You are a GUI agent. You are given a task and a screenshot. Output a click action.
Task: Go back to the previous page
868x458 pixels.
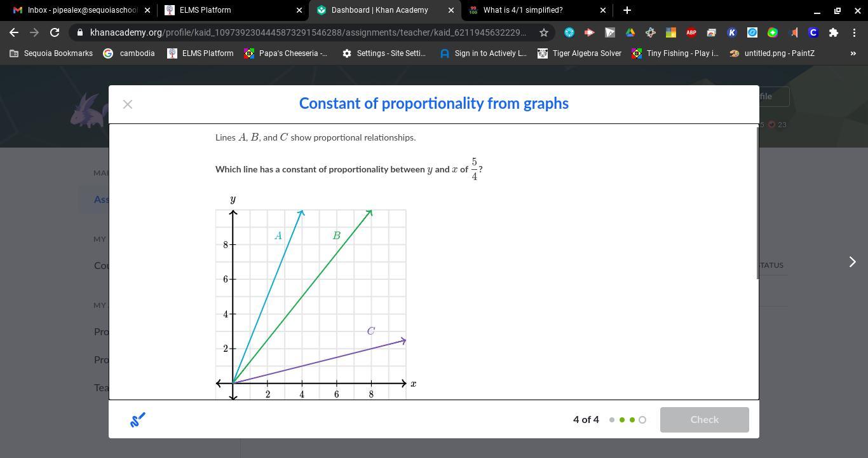coord(14,32)
